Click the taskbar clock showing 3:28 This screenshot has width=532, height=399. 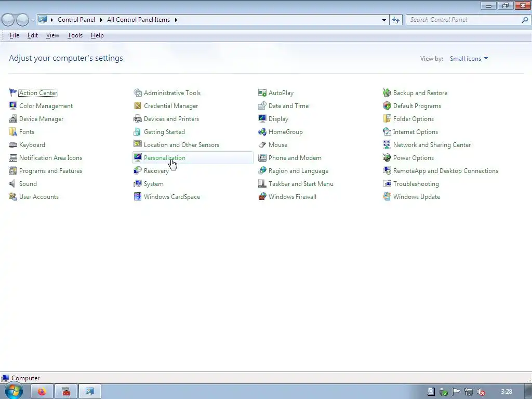(x=507, y=392)
